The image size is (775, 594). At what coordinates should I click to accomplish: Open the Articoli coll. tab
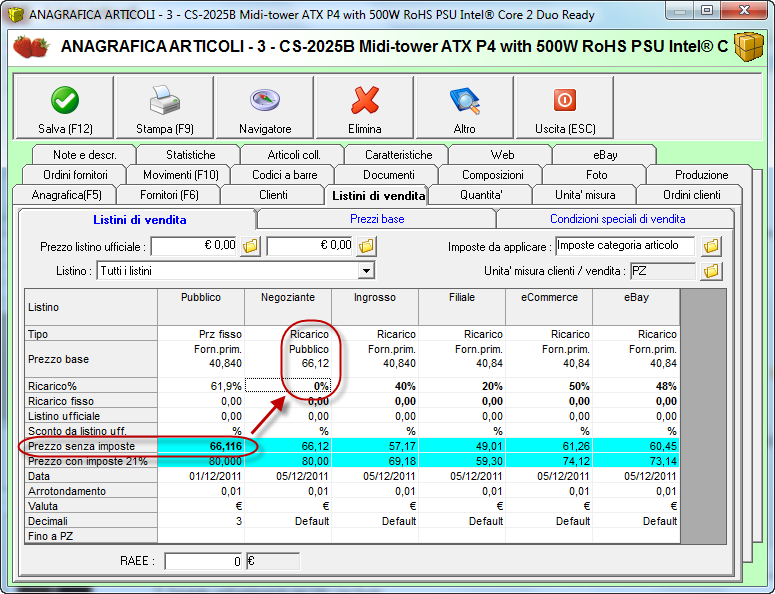tap(294, 155)
